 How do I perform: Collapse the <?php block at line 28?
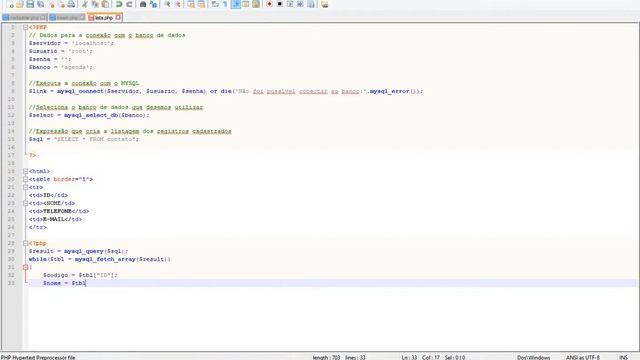coord(25,243)
